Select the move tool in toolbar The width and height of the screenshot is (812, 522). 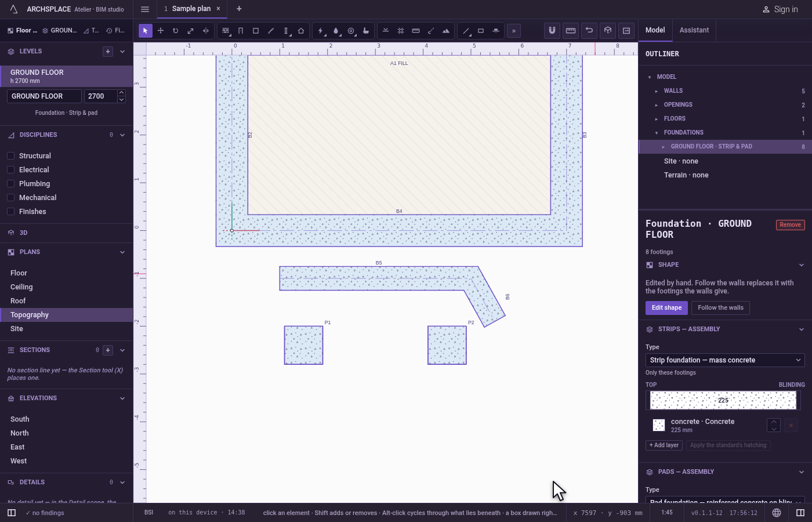pyautogui.click(x=161, y=31)
